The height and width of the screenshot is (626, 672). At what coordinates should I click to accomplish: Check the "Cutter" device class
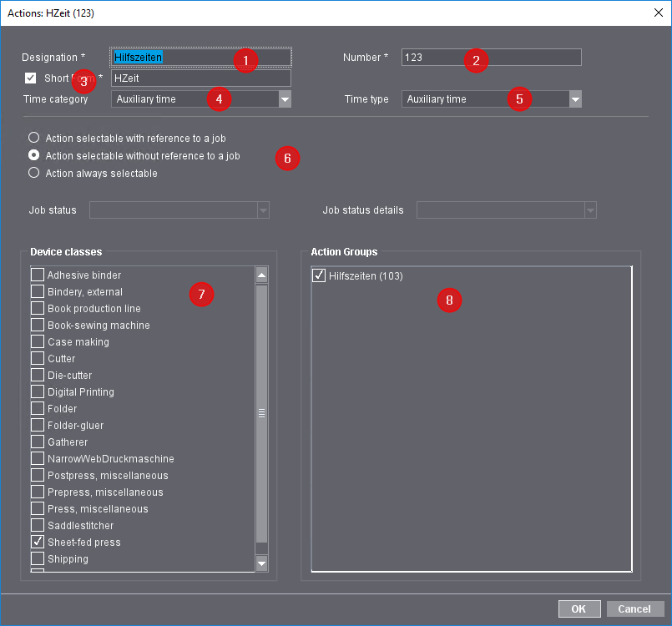click(36, 358)
